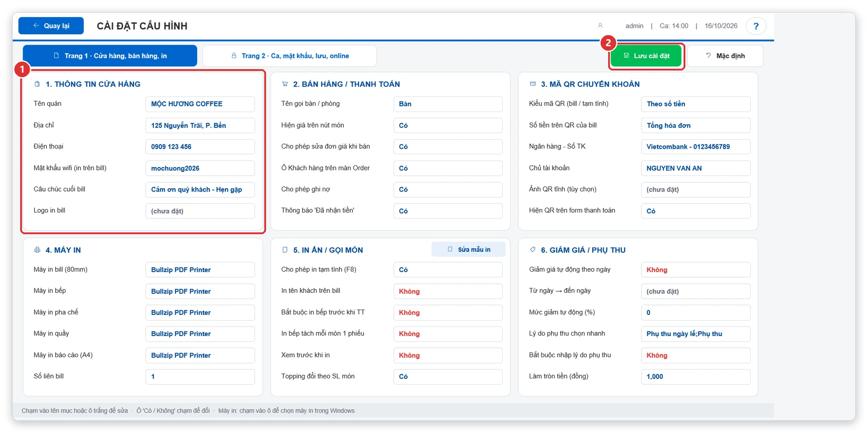Toggle Topping đổi theo SL món value
Image resolution: width=868 pixels, height=433 pixels.
coord(448,377)
